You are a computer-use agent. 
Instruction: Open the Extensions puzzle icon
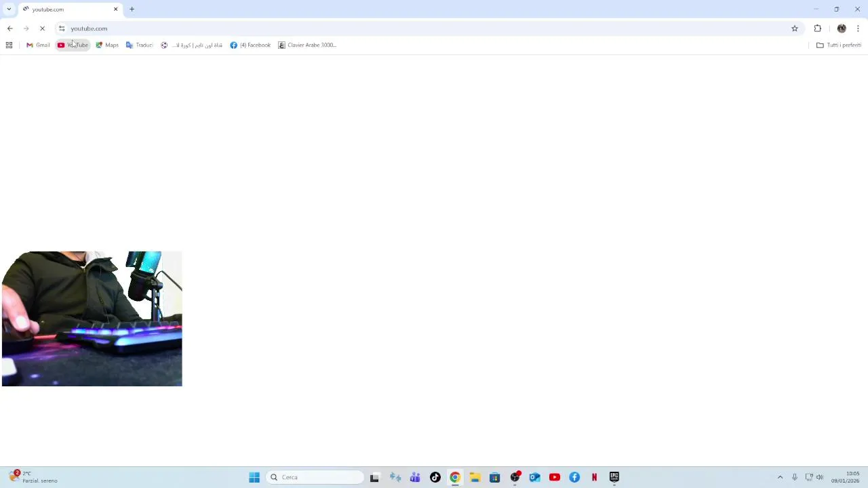point(817,28)
